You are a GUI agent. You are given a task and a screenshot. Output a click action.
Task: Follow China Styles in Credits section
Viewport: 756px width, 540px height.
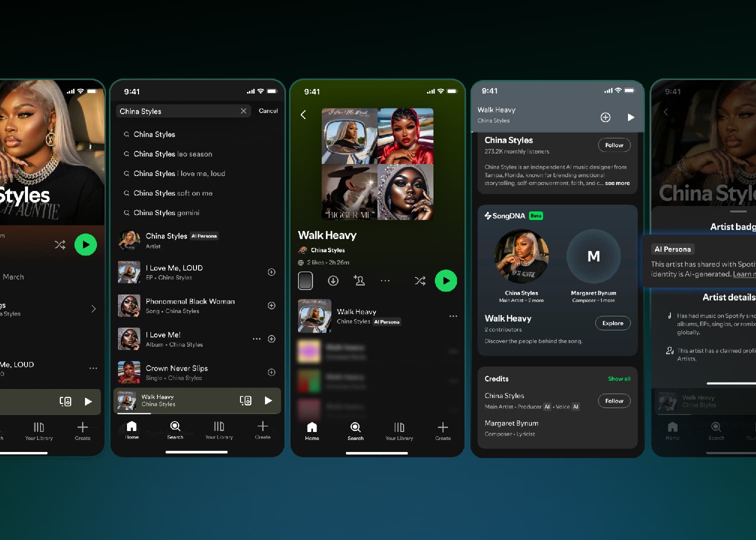point(614,400)
